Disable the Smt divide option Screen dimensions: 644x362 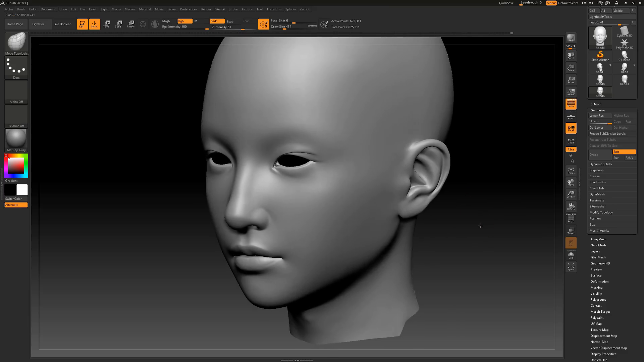(624, 152)
